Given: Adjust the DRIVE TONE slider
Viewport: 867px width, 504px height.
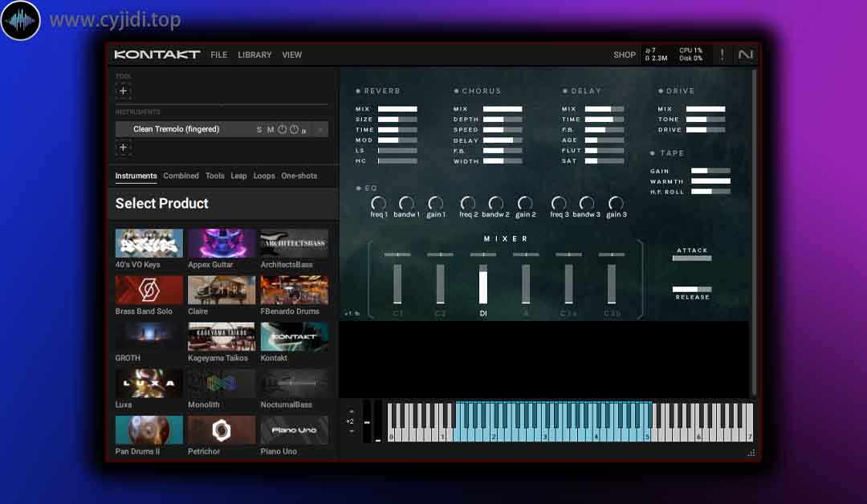Looking at the screenshot, I should [706, 120].
